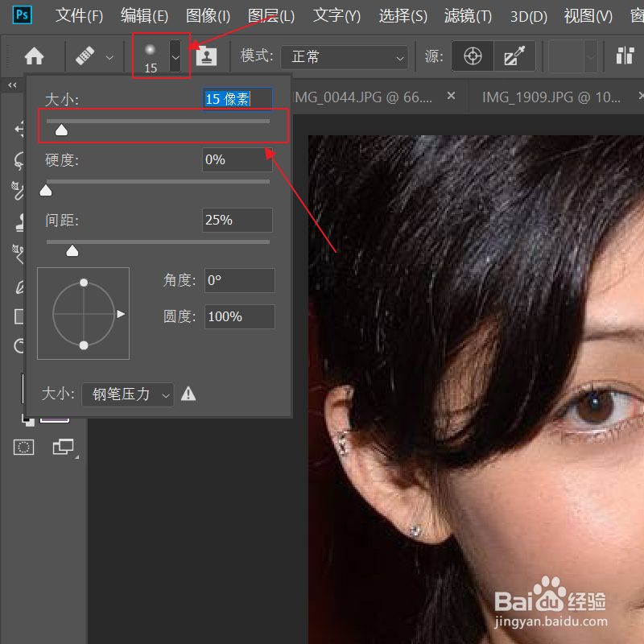Image resolution: width=644 pixels, height=644 pixels.
Task: Open the healing tool preset chevron
Action: (109, 57)
